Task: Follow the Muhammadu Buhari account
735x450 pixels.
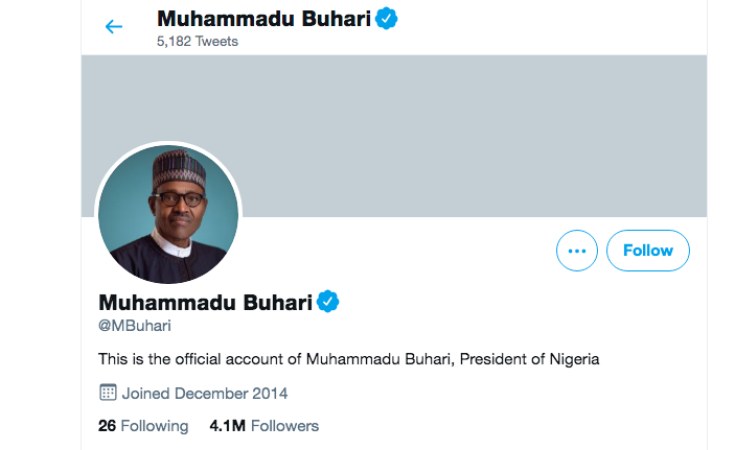Action: [x=647, y=251]
